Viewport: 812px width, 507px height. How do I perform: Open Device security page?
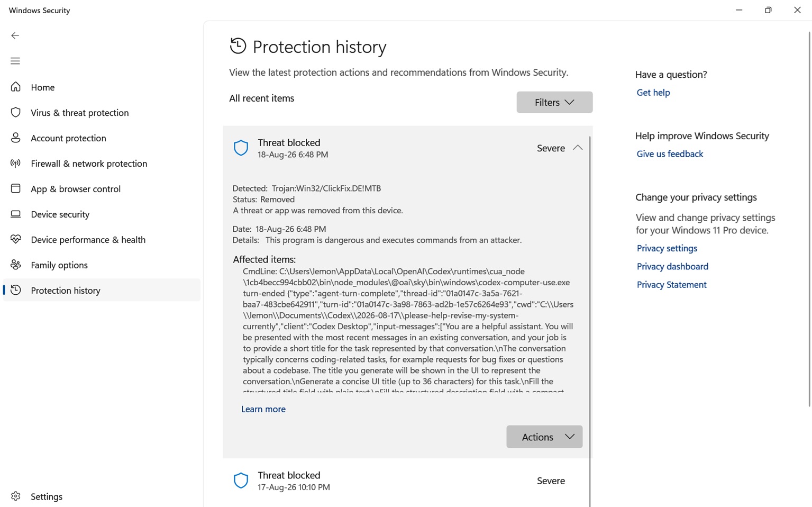(102, 214)
